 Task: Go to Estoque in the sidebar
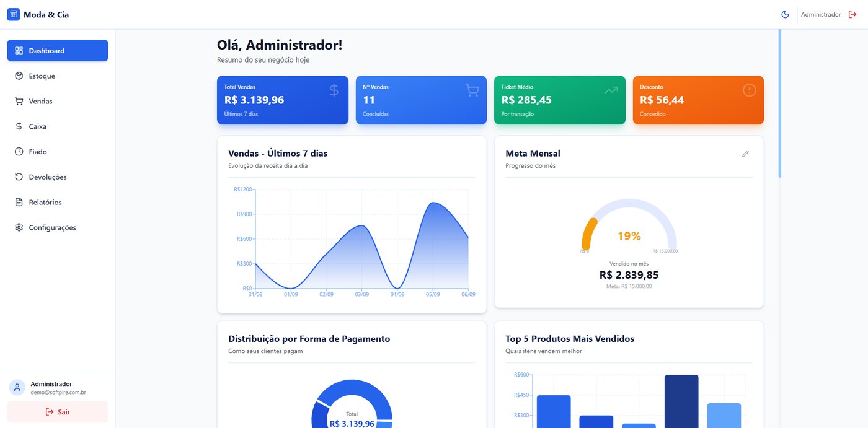point(58,76)
